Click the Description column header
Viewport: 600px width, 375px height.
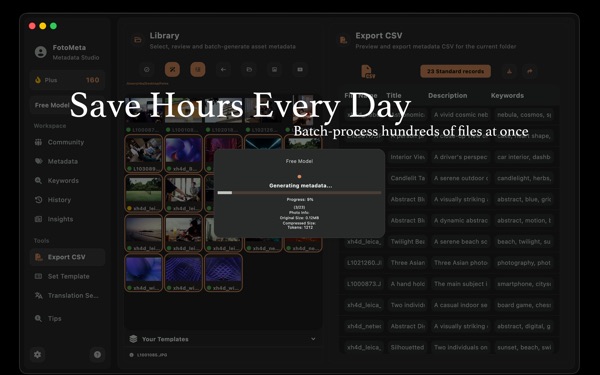(447, 96)
